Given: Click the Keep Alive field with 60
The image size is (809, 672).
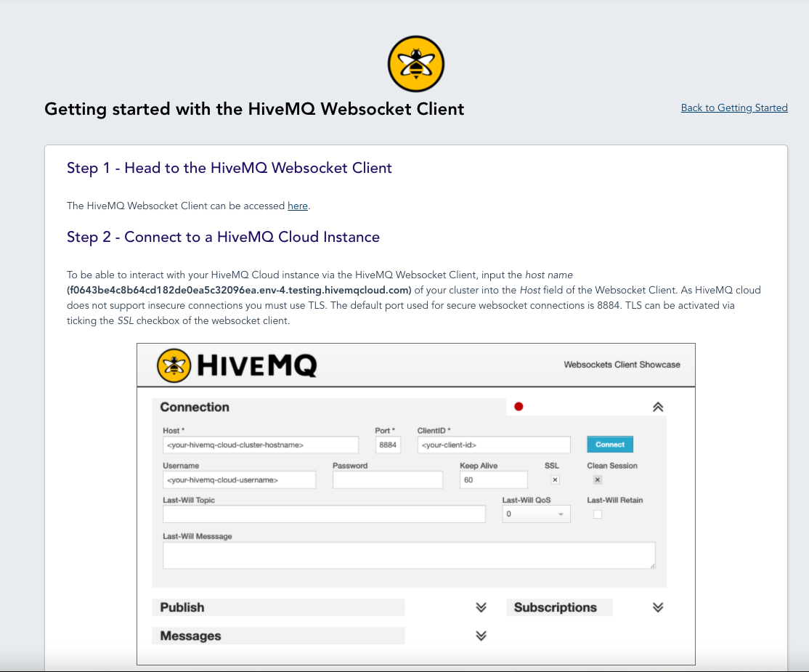Looking at the screenshot, I should [x=494, y=480].
